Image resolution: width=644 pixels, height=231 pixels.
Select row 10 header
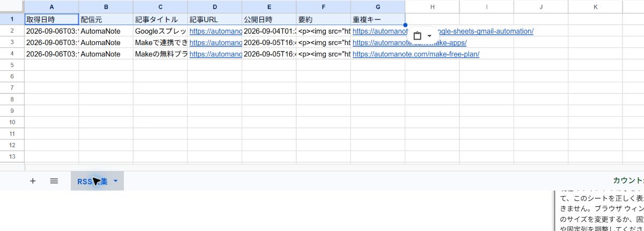pyautogui.click(x=12, y=122)
